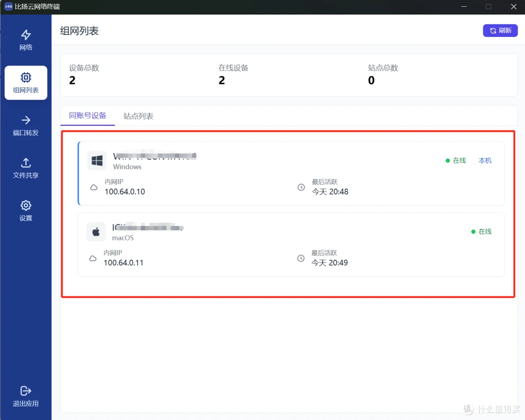The image size is (525, 420).
Task: Click the 组网列表 page heading
Action: tap(79, 31)
